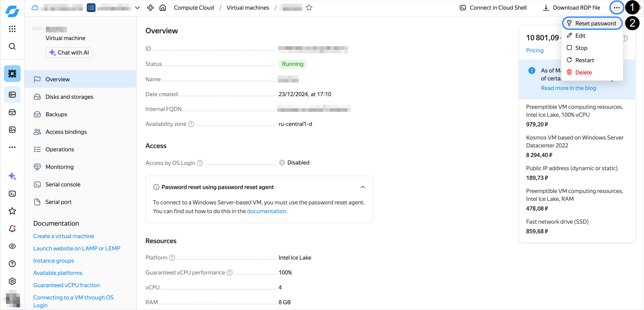
Task: Open settings gear icon in left rail
Action: click(12, 281)
